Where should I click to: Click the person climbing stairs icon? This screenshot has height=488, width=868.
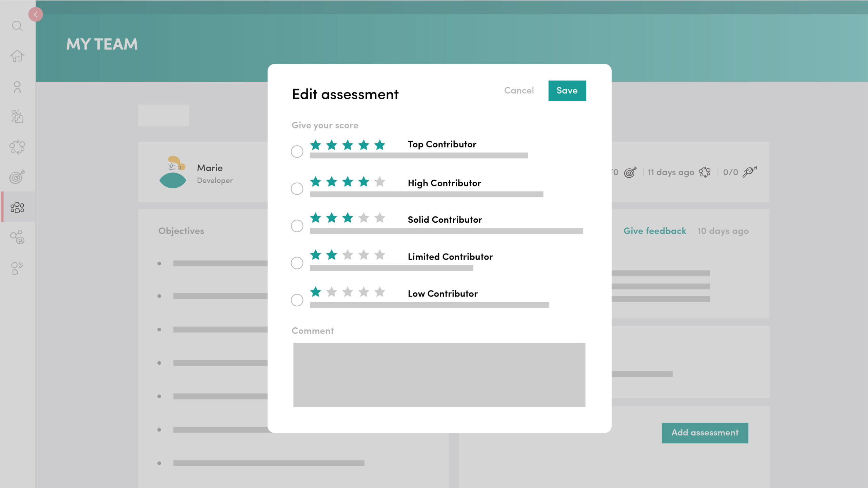pos(17,116)
